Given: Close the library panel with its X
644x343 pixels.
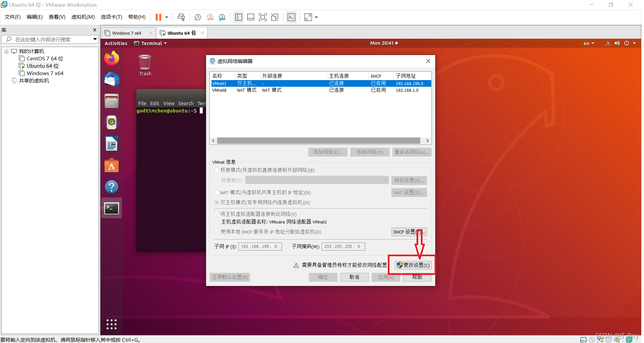Looking at the screenshot, I should click(x=95, y=30).
